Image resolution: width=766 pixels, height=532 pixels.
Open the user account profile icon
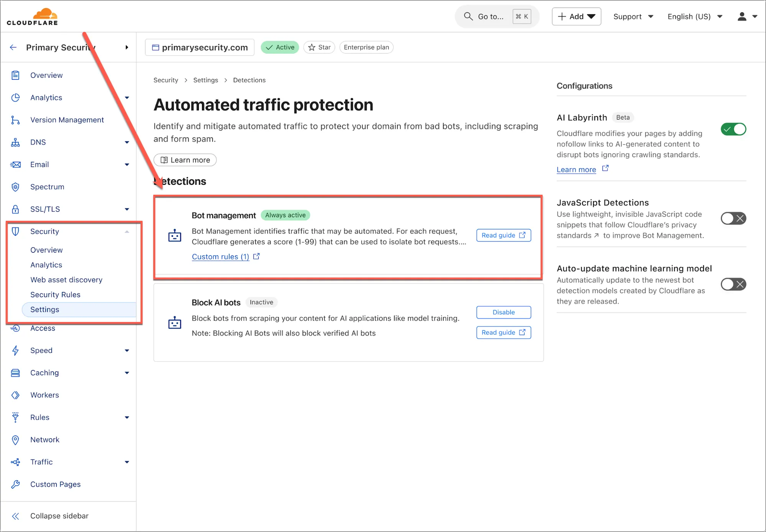pyautogui.click(x=742, y=16)
